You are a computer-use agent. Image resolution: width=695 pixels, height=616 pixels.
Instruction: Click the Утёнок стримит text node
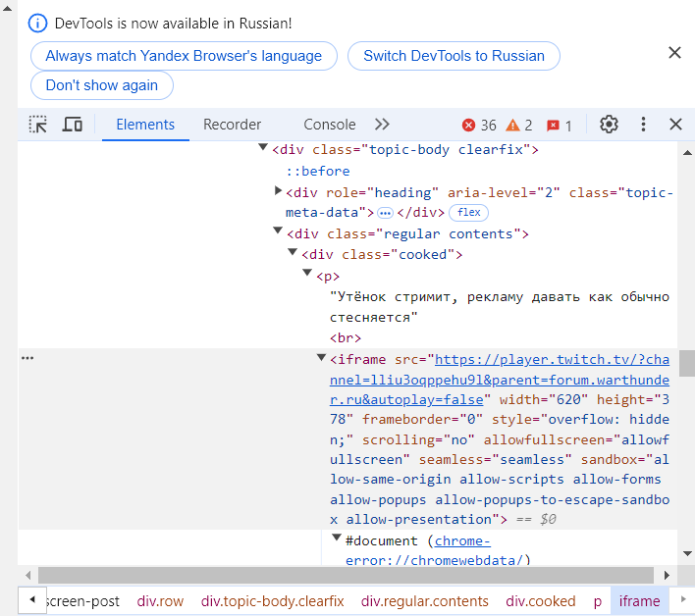pos(500,307)
